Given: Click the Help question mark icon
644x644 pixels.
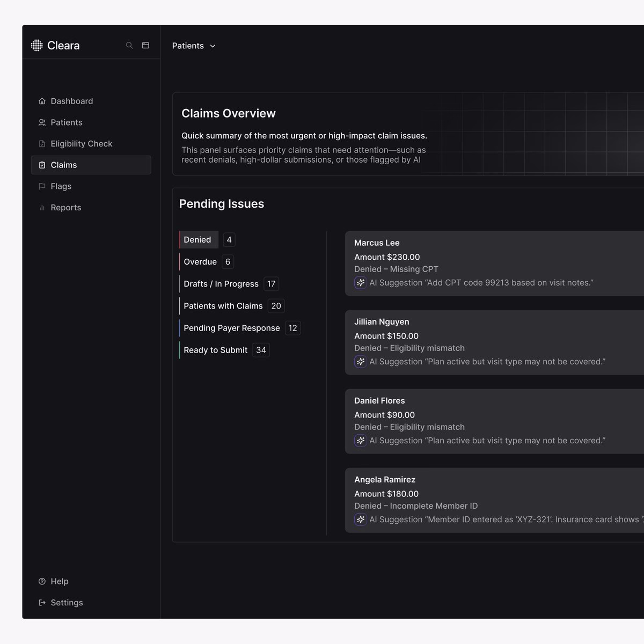Looking at the screenshot, I should [42, 581].
